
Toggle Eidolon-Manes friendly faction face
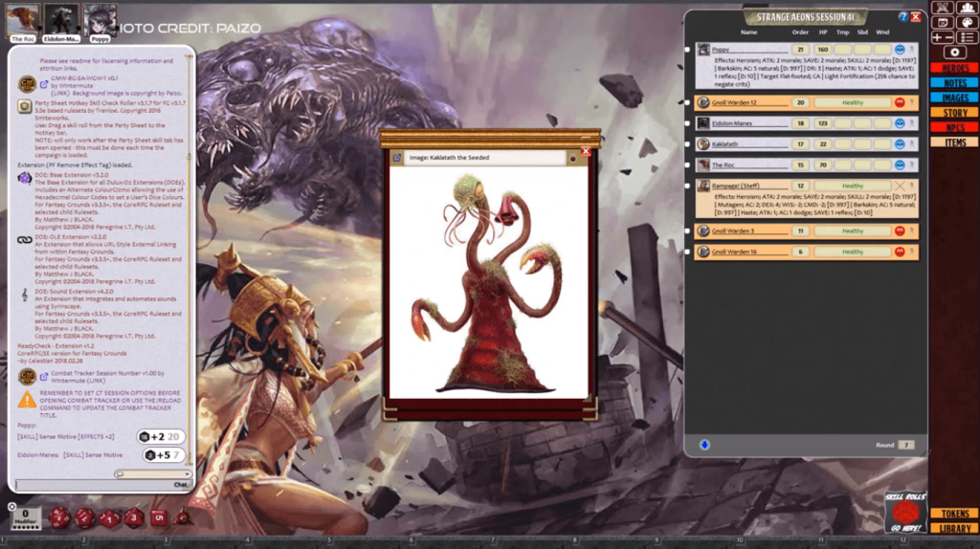click(900, 123)
